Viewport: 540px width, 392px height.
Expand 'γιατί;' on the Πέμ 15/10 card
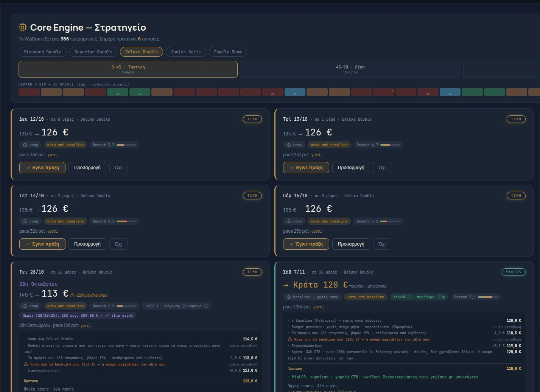(x=316, y=231)
